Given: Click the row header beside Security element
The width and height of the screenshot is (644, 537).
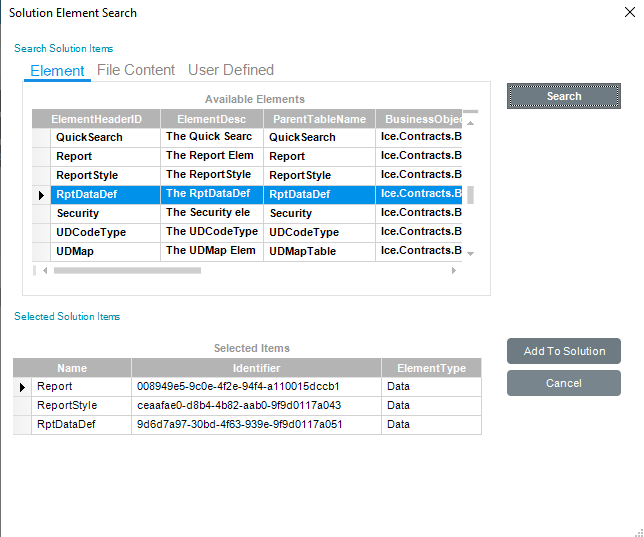Looking at the screenshot, I should click(41, 214).
